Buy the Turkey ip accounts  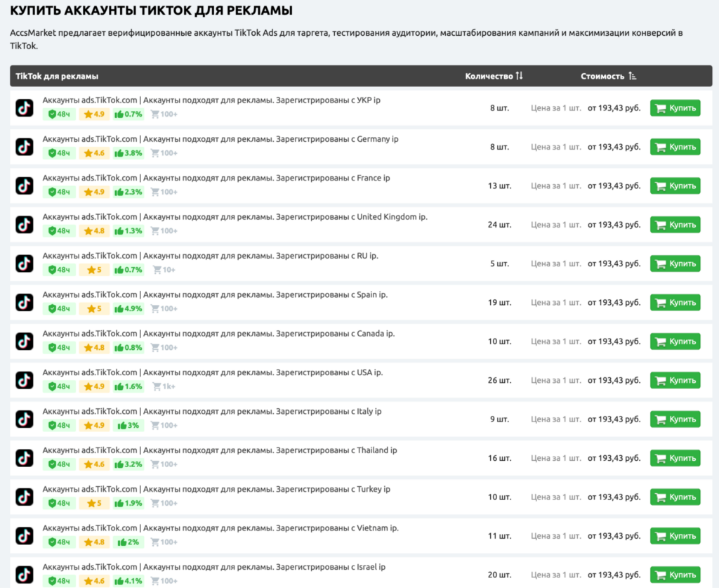(x=675, y=497)
